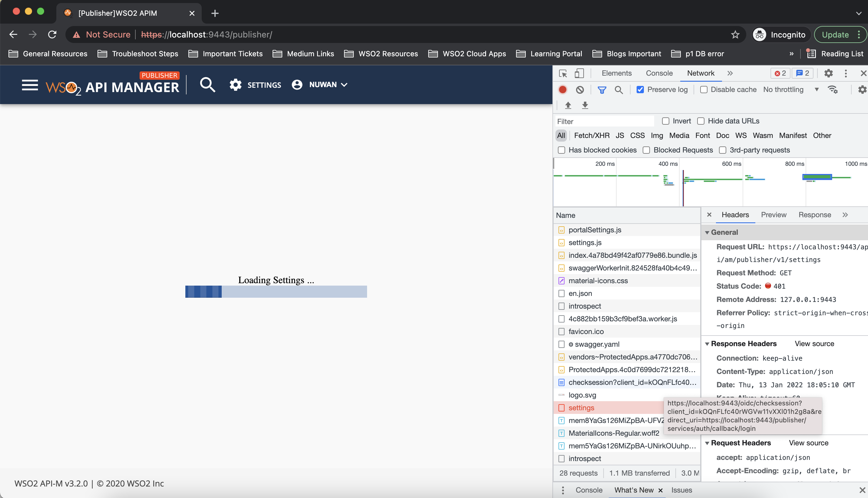
Task: Select the Fetch/XHR filter type
Action: pos(591,136)
